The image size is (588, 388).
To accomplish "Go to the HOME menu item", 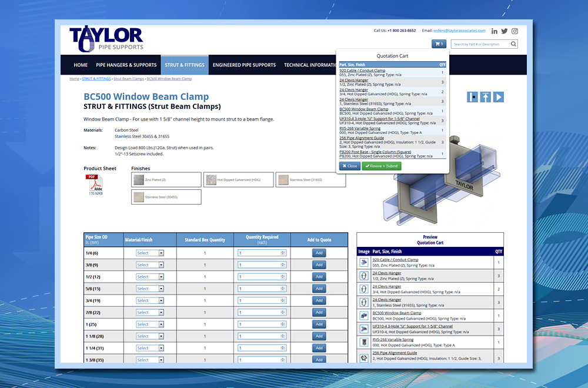I will [x=81, y=65].
